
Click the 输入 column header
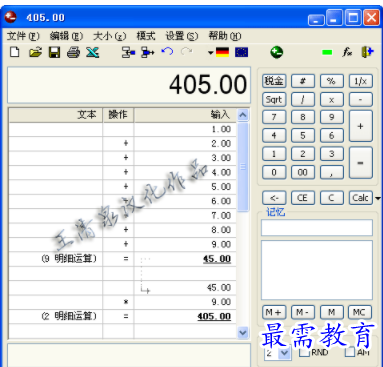pos(185,115)
